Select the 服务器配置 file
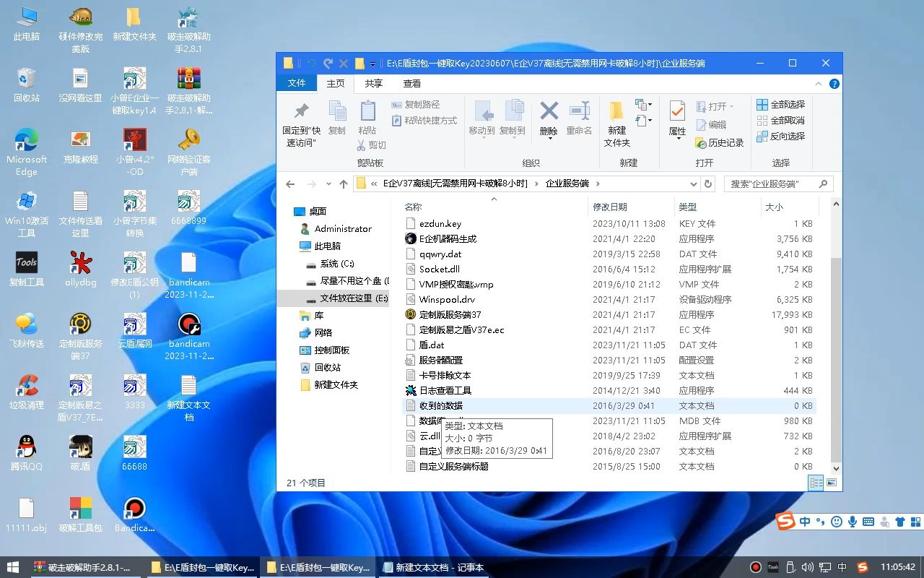The width and height of the screenshot is (924, 578). pyautogui.click(x=440, y=361)
